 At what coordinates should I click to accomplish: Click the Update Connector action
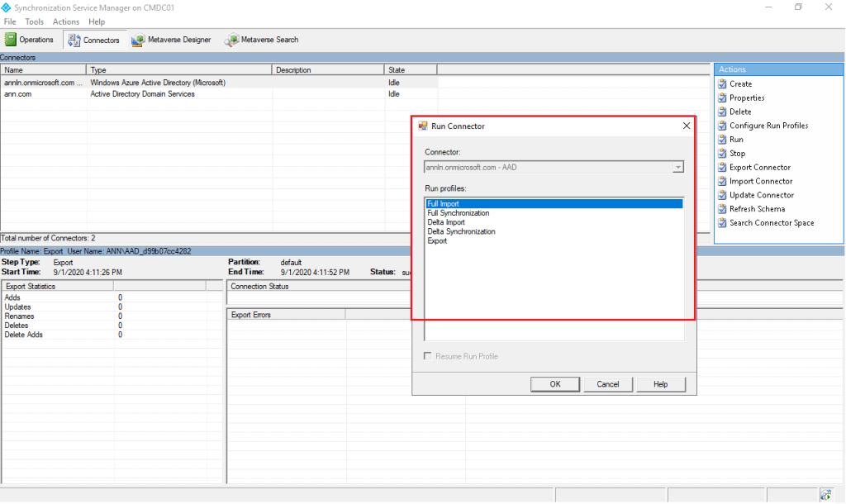[x=761, y=195]
